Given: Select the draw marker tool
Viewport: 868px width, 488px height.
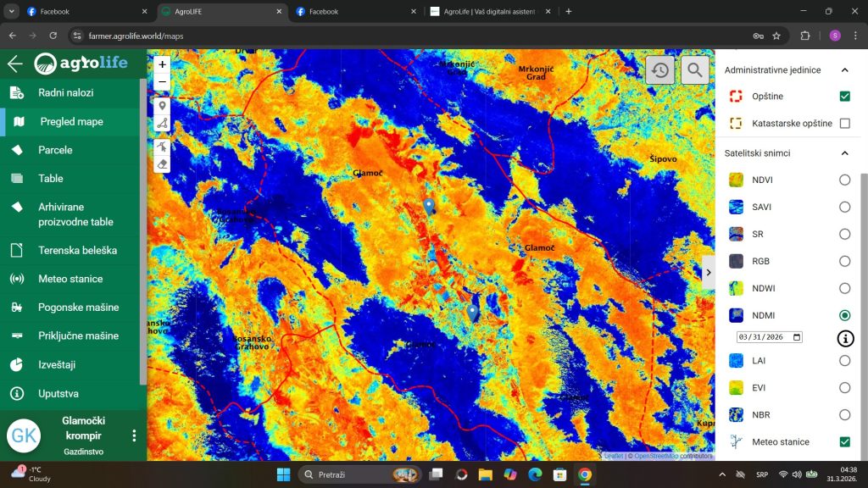Looking at the screenshot, I should (162, 106).
